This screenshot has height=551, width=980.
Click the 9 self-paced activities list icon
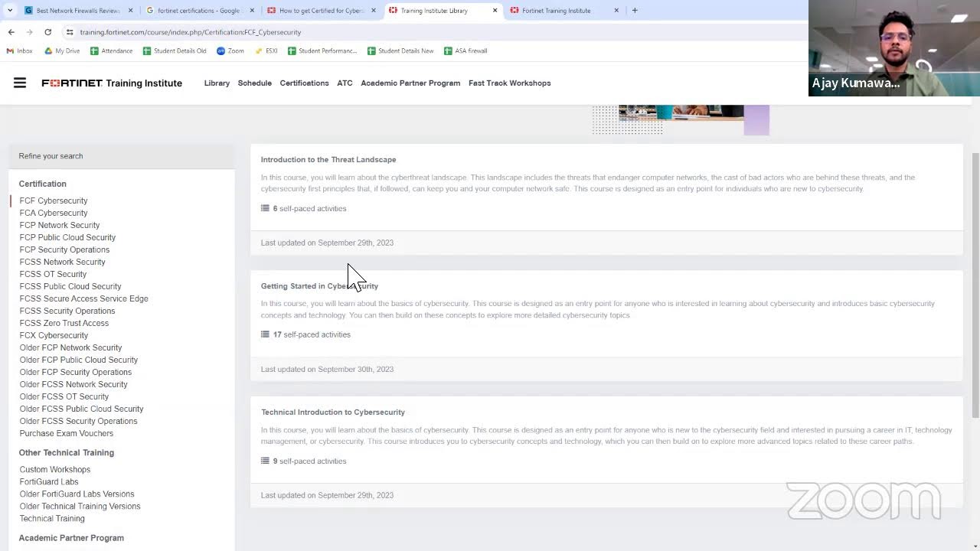click(x=265, y=461)
